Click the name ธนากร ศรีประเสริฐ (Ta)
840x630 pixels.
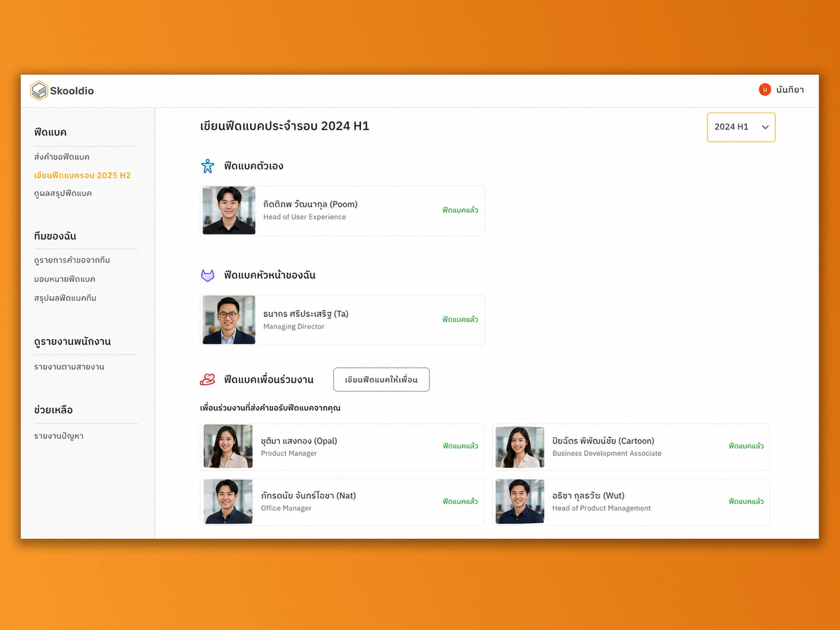click(x=306, y=314)
